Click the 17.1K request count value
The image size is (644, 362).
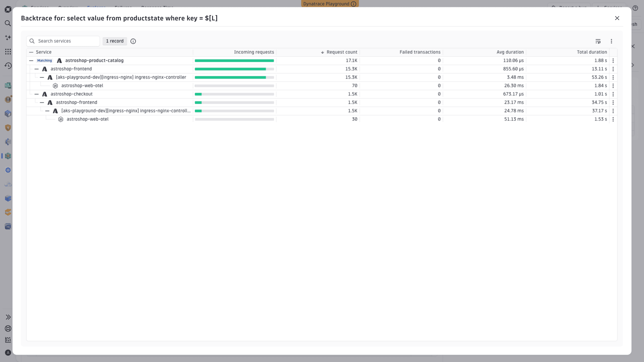(351, 61)
